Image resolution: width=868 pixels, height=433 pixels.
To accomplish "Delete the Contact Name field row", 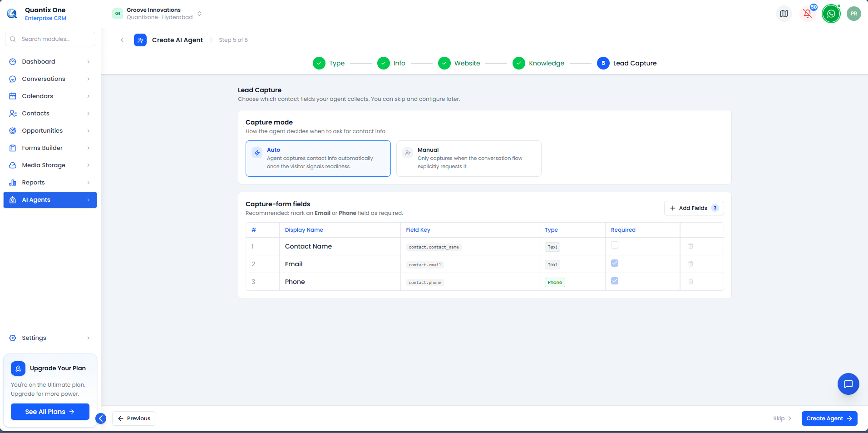I will point(690,246).
